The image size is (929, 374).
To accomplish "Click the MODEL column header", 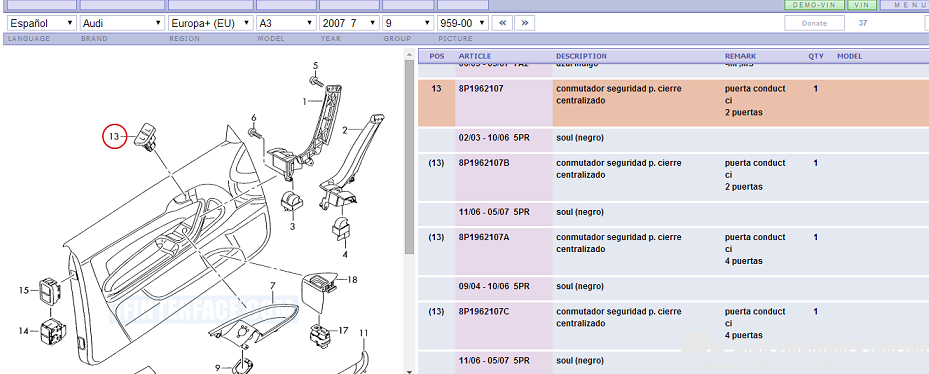I will [849, 56].
